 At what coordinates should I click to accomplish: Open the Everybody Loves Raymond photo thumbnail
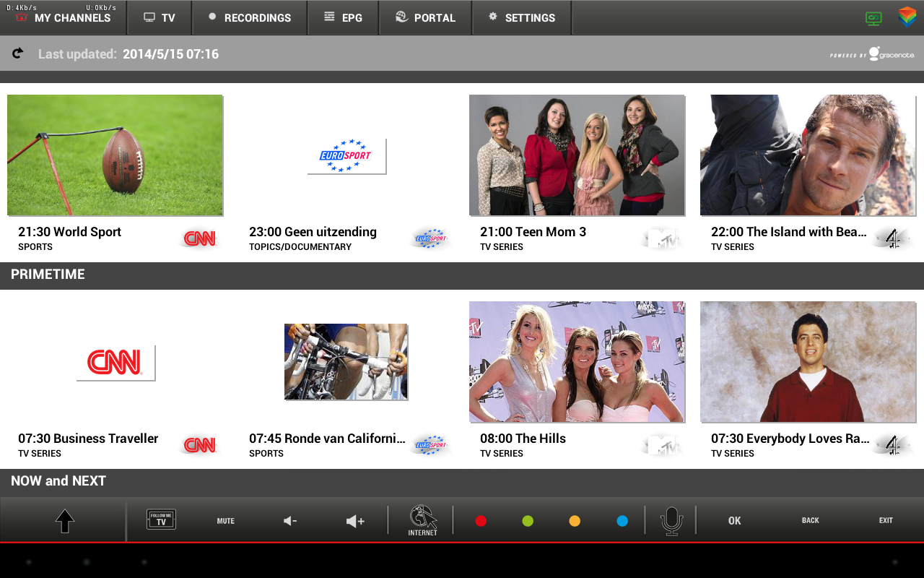click(808, 362)
